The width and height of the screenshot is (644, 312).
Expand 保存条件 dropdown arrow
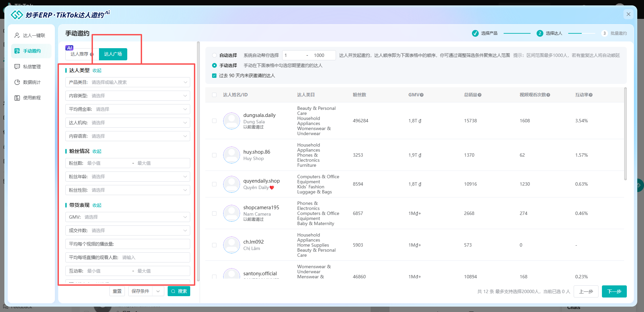[x=158, y=291]
